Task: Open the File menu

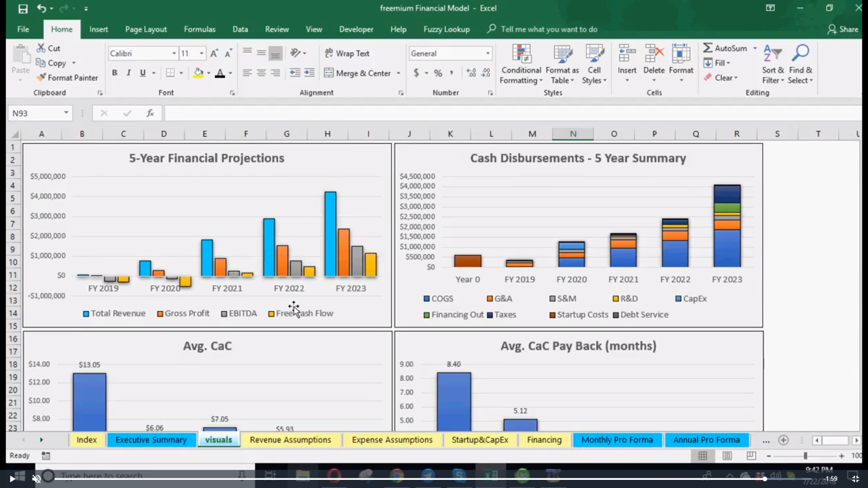Action: [23, 29]
